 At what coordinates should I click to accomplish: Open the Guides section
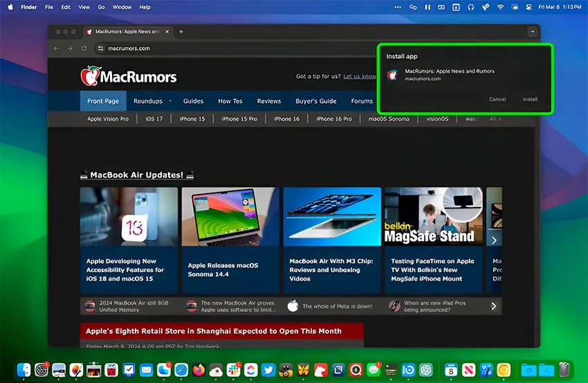coord(193,101)
